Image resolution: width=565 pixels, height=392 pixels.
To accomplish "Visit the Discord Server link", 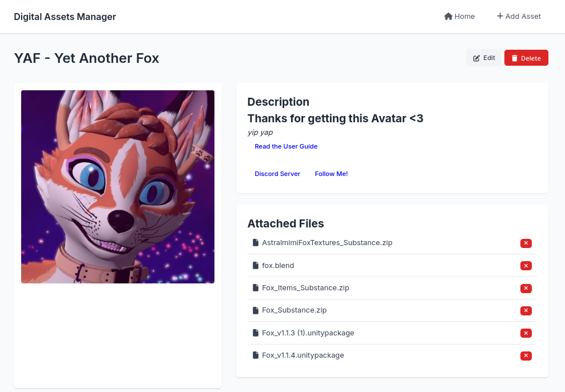I will [277, 174].
